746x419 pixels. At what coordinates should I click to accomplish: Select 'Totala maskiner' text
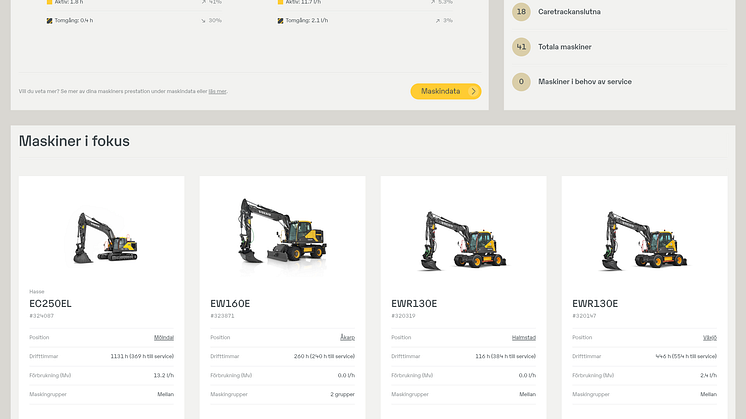(565, 47)
